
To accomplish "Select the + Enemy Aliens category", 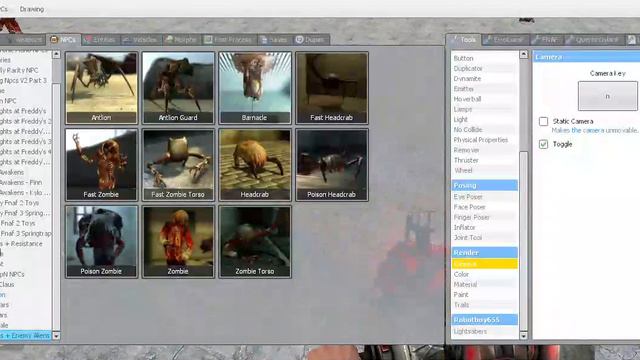I will 25,336.
